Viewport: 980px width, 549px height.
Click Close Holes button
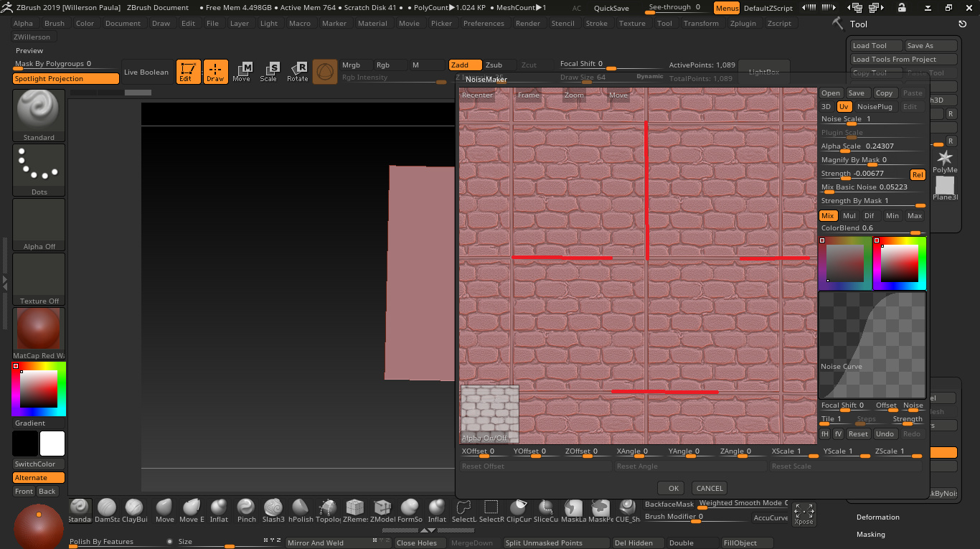420,543
